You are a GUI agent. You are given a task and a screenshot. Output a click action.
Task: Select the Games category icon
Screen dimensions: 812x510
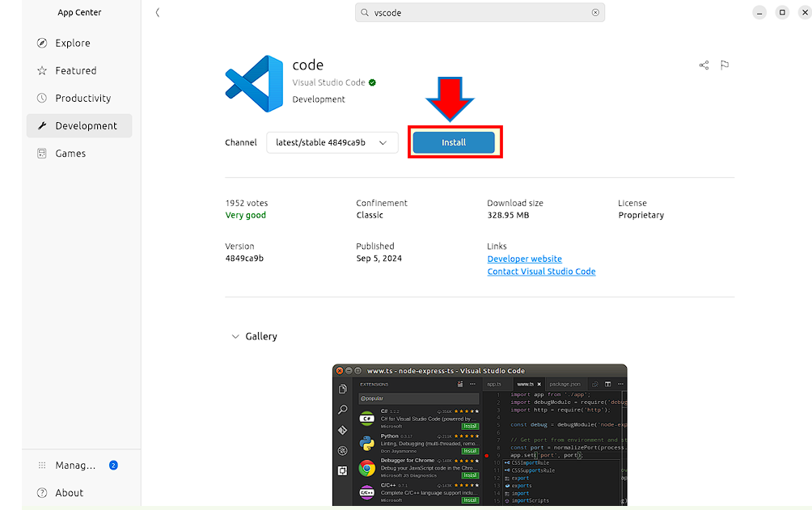pos(42,153)
